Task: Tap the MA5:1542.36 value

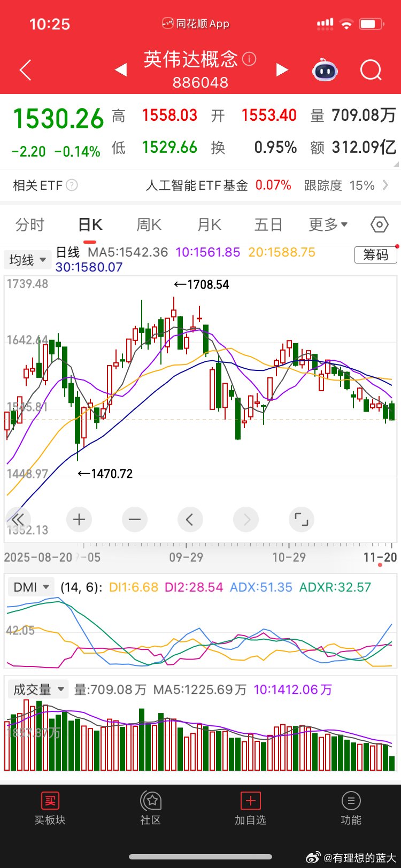Action: tap(128, 252)
